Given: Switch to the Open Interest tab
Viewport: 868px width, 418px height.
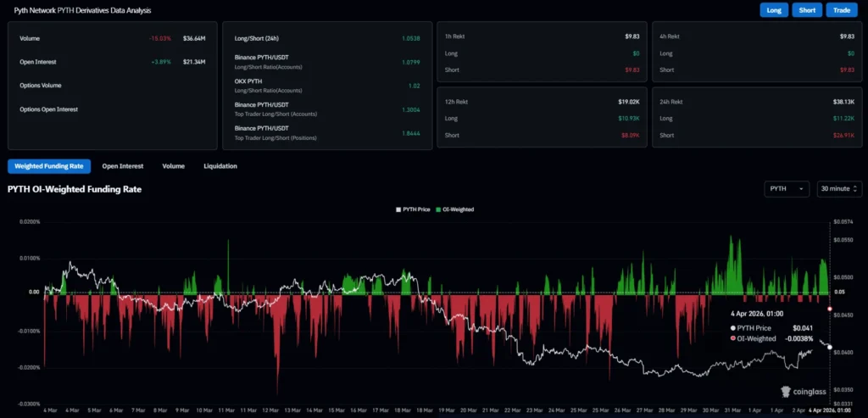Looking at the screenshot, I should [x=122, y=166].
